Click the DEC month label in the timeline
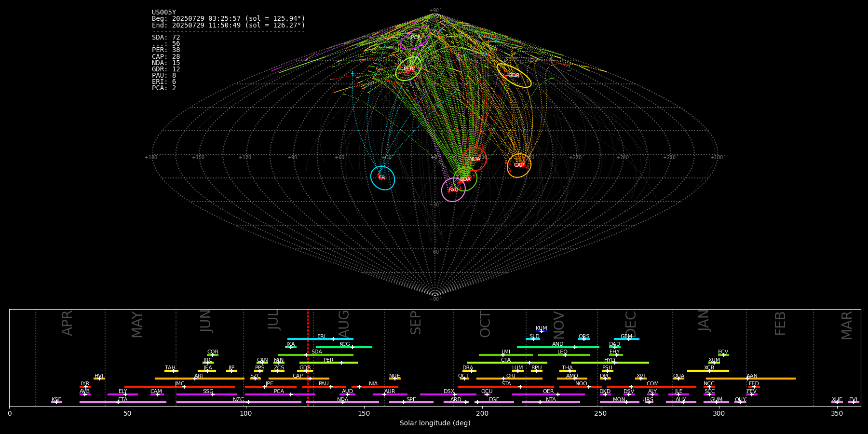The image size is (868, 434). click(631, 324)
